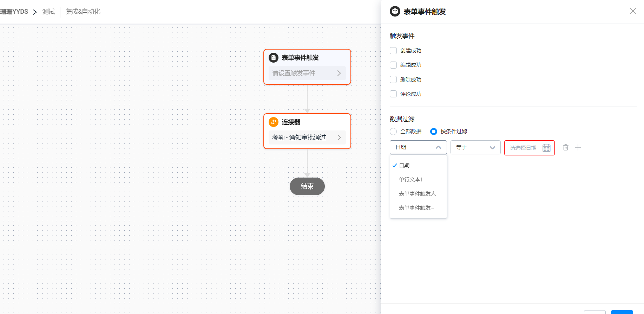644x314 pixels.
Task: Close the 表单事件触发 side panel
Action: (633, 11)
